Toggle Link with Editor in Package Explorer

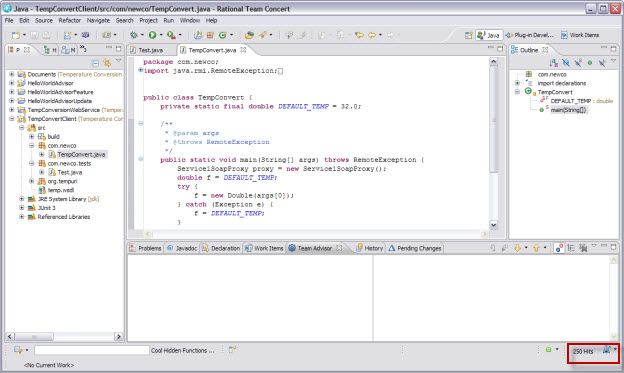click(x=107, y=62)
